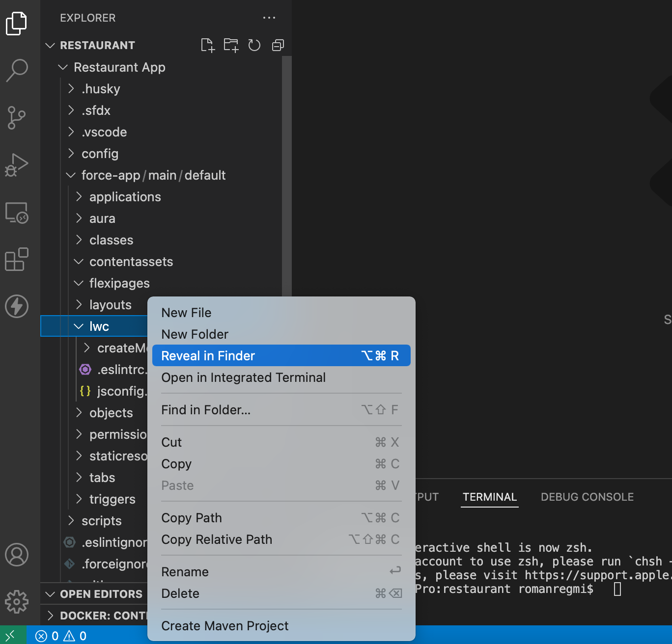The height and width of the screenshot is (644, 672).
Task: Click the errors and warnings status indicator
Action: coord(61,636)
